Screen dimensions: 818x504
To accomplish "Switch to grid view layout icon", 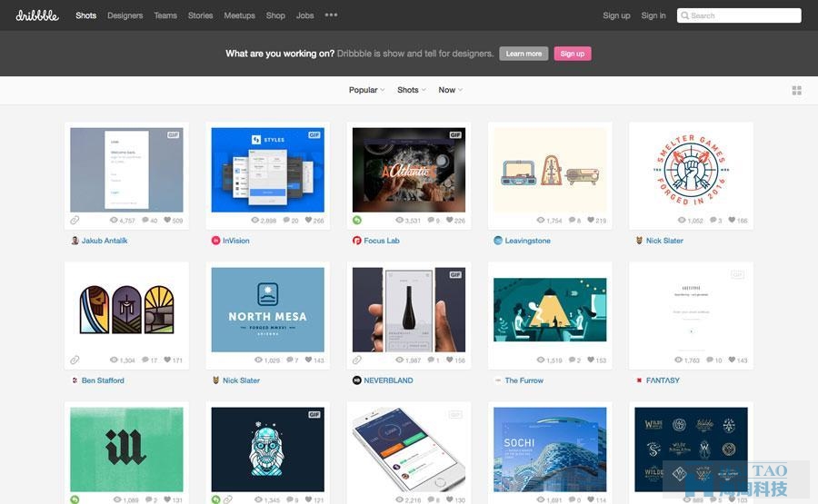I will point(796,91).
